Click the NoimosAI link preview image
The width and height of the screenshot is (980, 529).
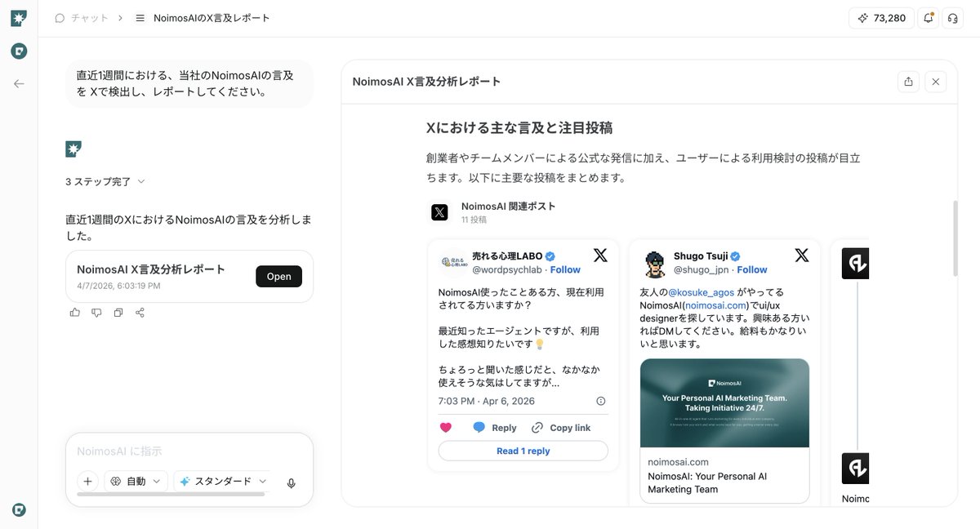(x=725, y=403)
